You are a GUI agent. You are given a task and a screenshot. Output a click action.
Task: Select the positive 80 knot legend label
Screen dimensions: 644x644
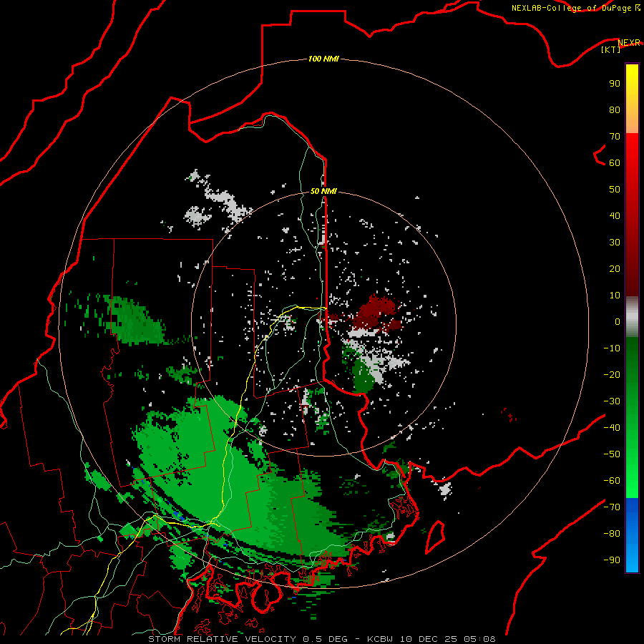click(615, 110)
